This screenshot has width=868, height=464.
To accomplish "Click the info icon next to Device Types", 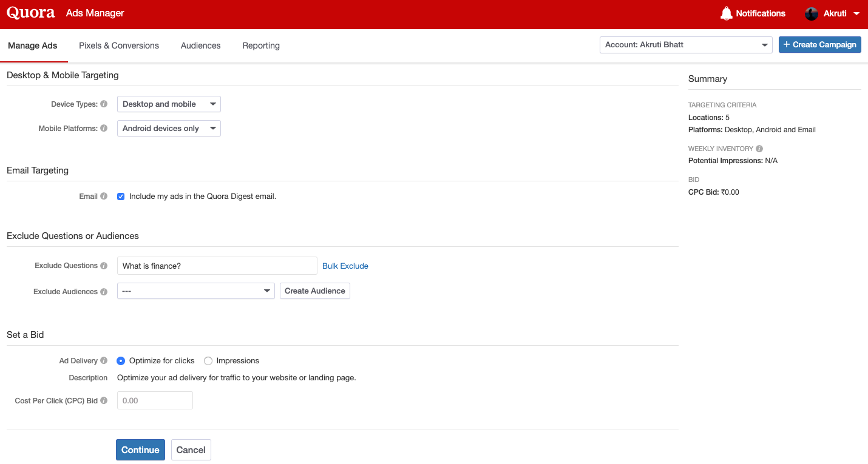I will coord(104,104).
